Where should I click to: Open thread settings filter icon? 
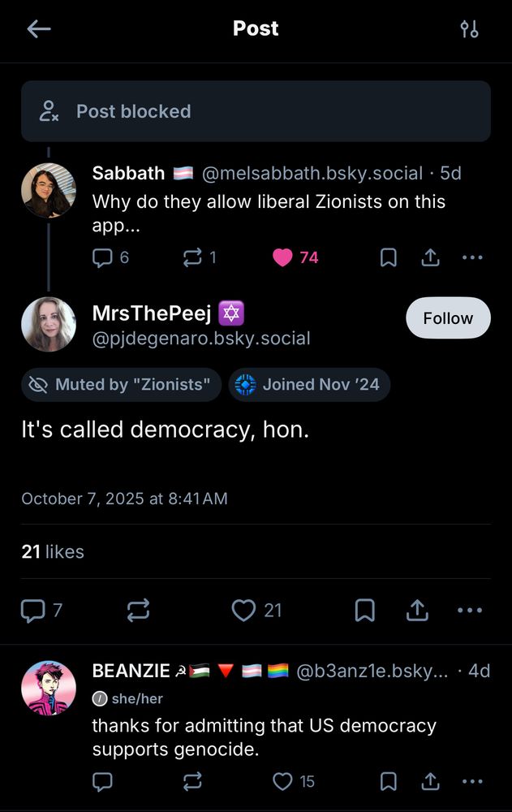pyautogui.click(x=469, y=29)
